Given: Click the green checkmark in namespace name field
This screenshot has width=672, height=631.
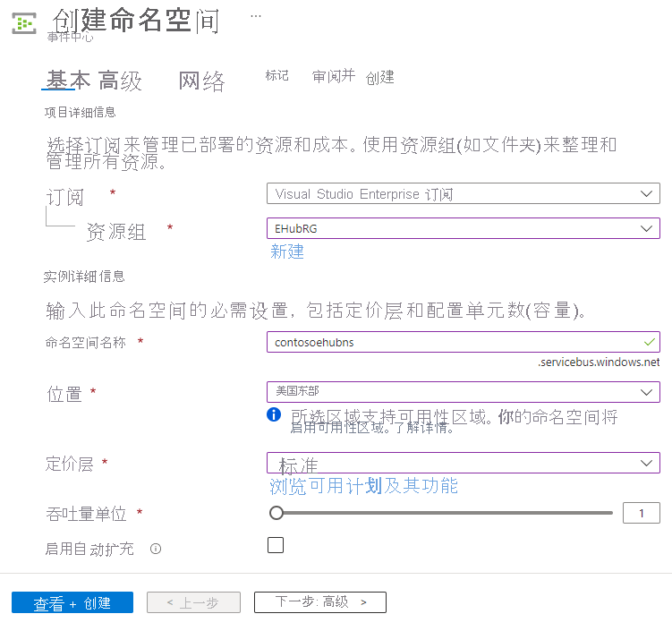Looking at the screenshot, I should click(x=649, y=342).
